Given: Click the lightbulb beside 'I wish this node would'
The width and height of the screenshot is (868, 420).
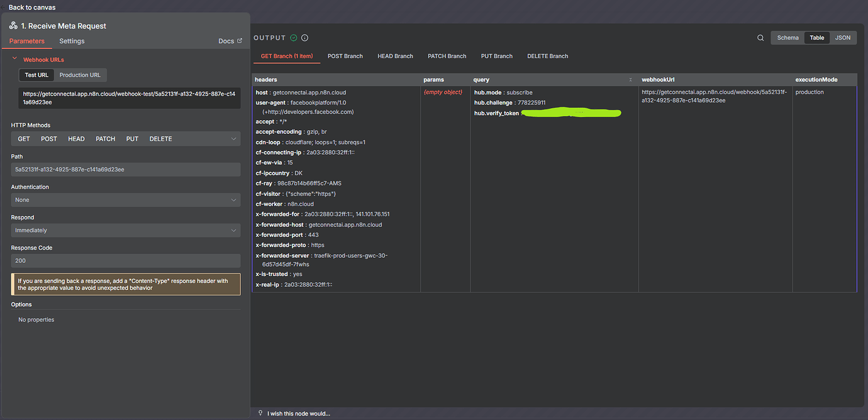Looking at the screenshot, I should click(x=260, y=413).
